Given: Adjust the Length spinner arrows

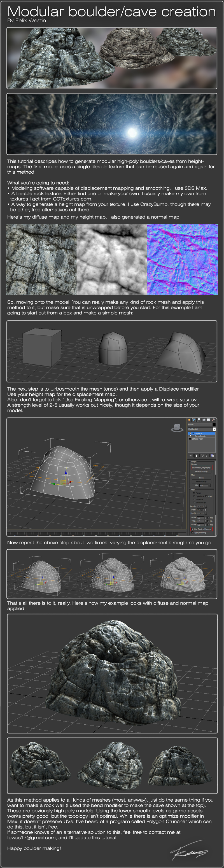Looking at the screenshot, I should (x=206, y=507).
